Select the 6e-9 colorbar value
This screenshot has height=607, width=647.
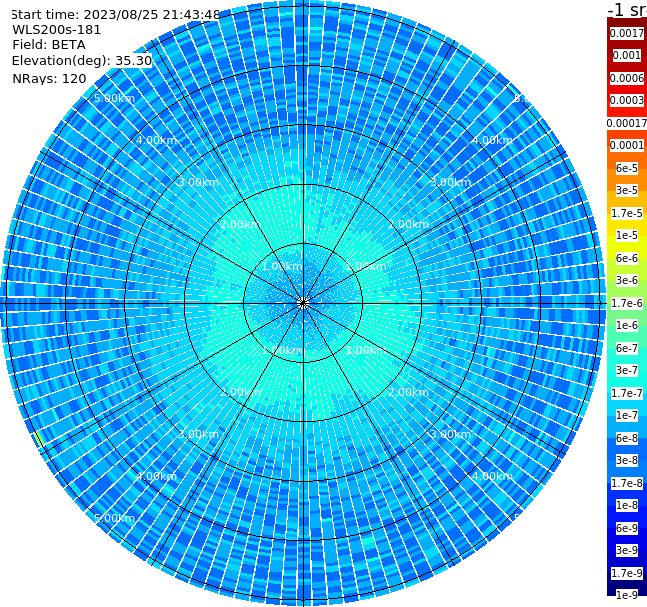(627, 528)
